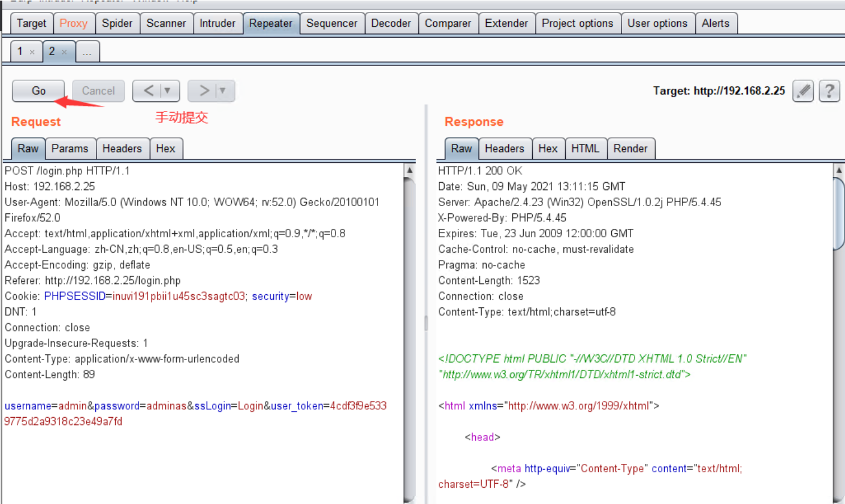Click the pencil edit target icon
This screenshot has height=504, width=845.
(803, 91)
